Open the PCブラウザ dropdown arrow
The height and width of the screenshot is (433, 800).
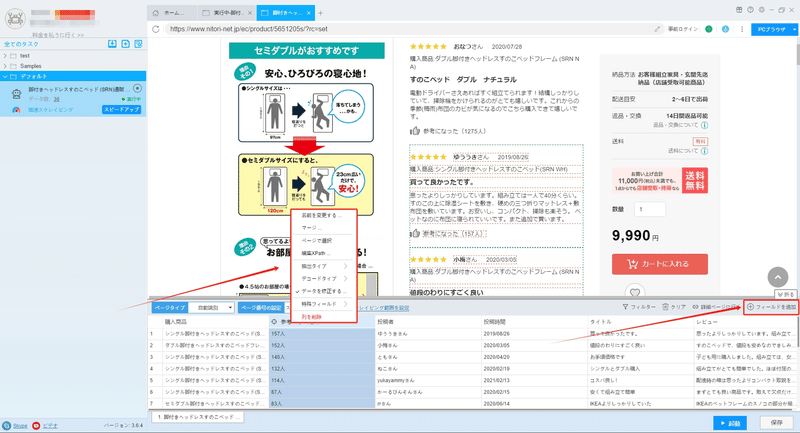pyautogui.click(x=794, y=30)
